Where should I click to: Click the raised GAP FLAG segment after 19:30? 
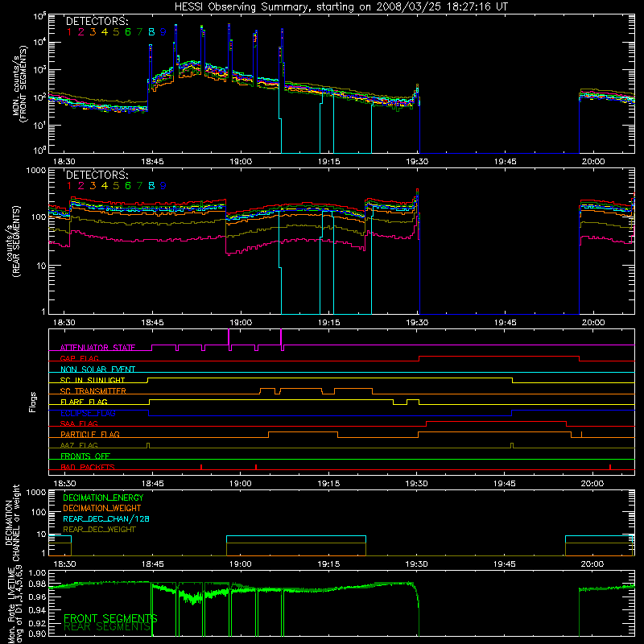tap(499, 357)
